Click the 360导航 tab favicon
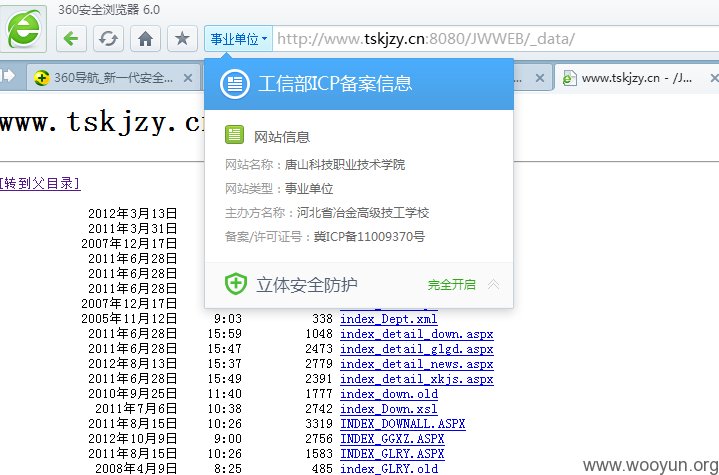 [42, 78]
